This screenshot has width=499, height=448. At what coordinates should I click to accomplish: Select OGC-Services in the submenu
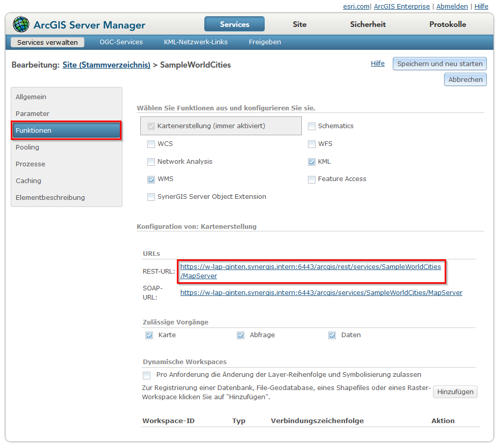[x=121, y=42]
